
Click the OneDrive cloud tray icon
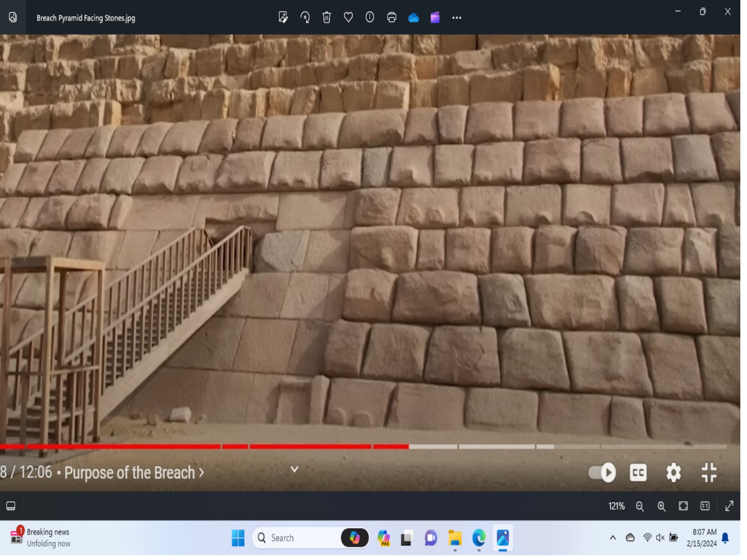click(x=636, y=542)
